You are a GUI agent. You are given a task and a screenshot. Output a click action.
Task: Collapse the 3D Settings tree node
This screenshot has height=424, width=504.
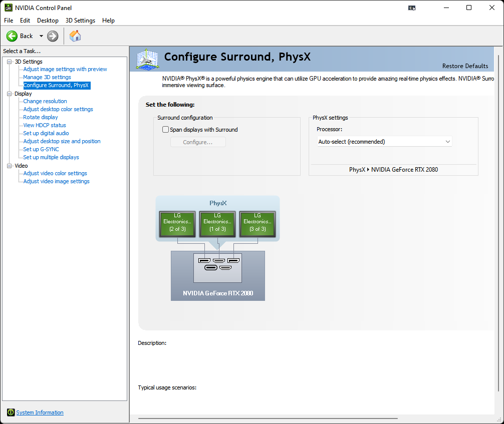pyautogui.click(x=10, y=62)
